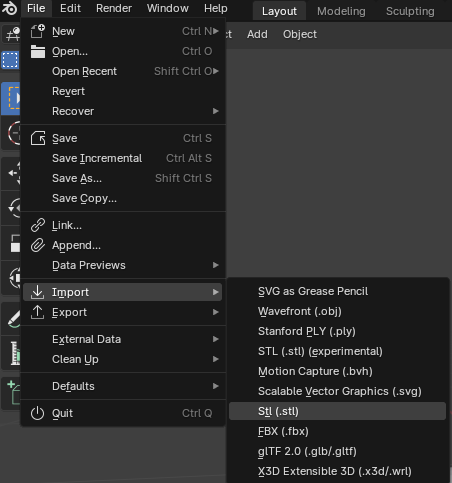Import Motion Capture (.bvh)

click(x=337, y=371)
